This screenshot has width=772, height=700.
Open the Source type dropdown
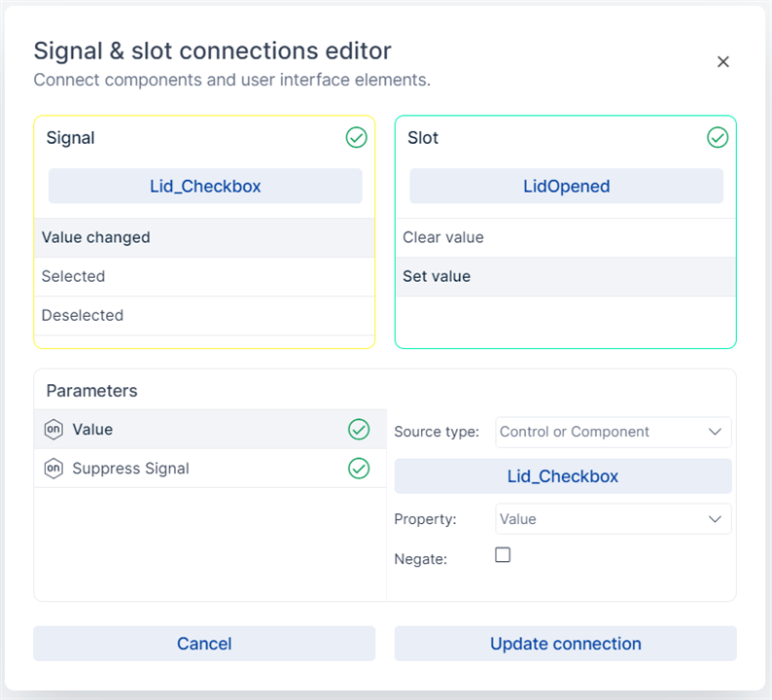[x=614, y=432]
